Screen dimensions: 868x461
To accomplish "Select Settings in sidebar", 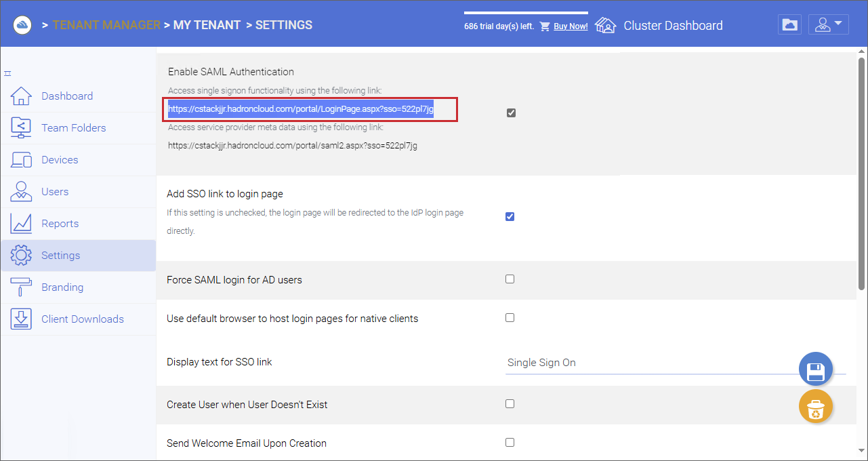I will [x=79, y=256].
